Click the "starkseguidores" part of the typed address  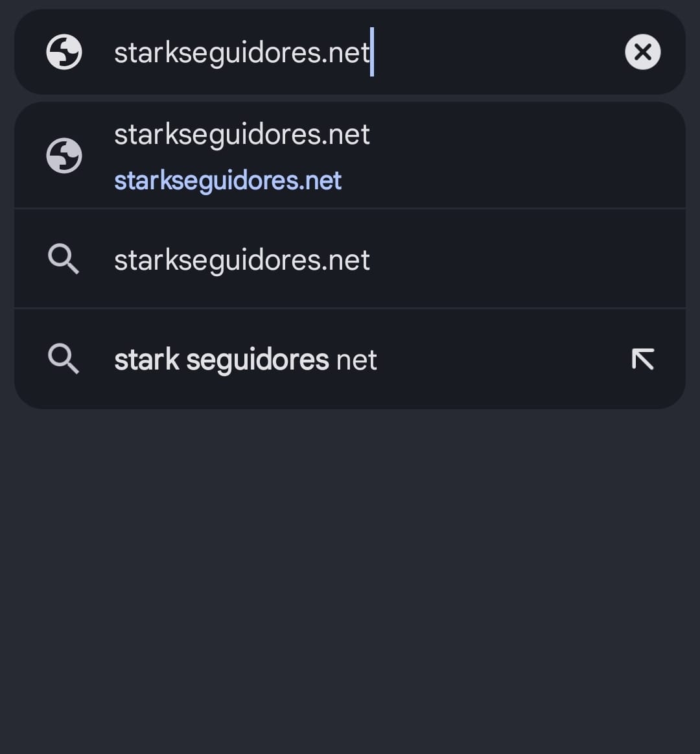click(x=217, y=52)
